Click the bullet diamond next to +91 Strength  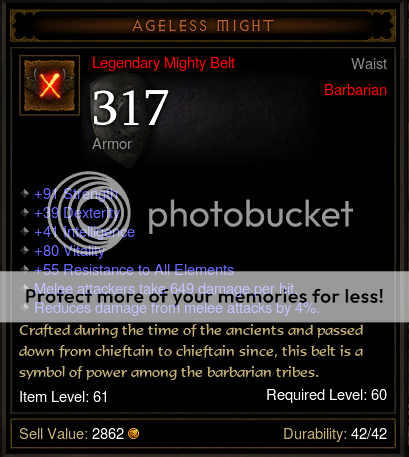pos(24,193)
